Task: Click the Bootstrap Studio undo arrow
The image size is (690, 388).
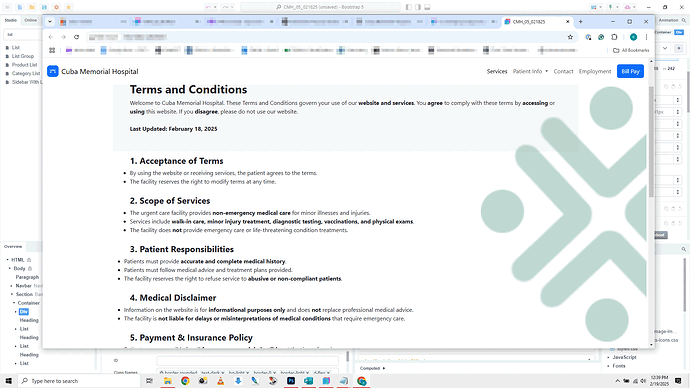Action: [207, 7]
